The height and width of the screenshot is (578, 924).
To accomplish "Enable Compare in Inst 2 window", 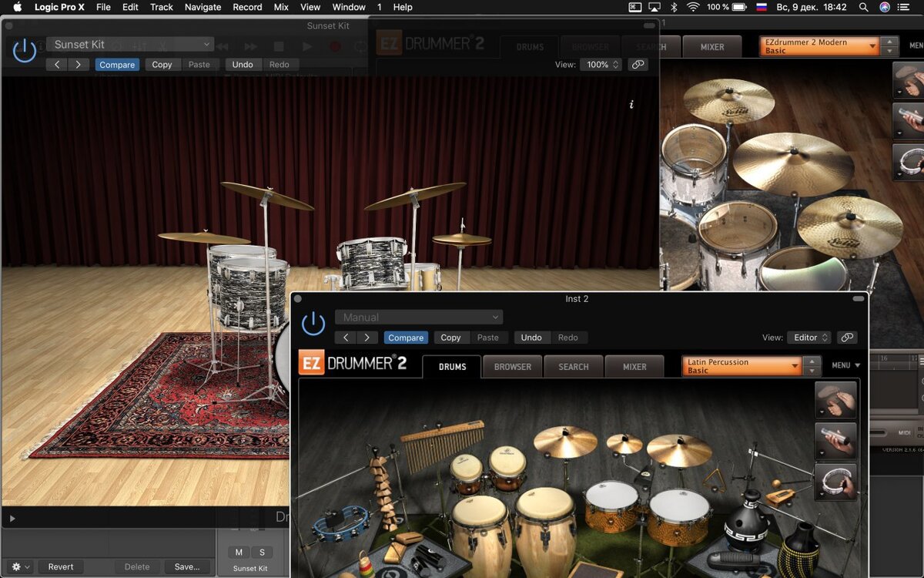I will 406,338.
